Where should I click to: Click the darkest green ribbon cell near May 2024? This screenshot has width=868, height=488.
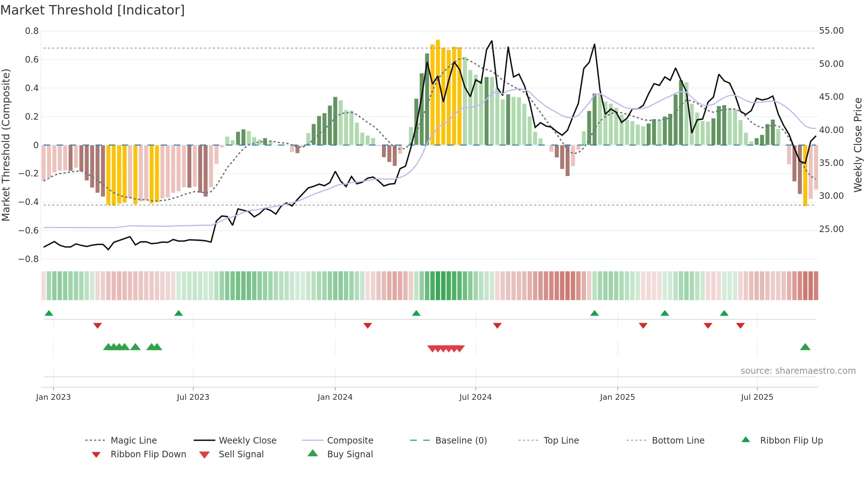click(x=438, y=286)
